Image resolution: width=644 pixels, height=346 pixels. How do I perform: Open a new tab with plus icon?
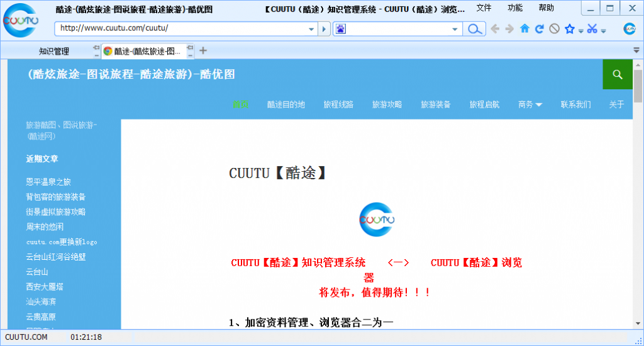[203, 50]
